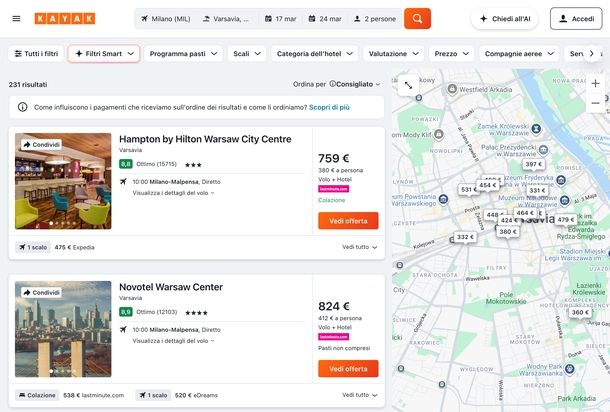Expand Vedi tutto for Hampton offers
Image resolution: width=610 pixels, height=412 pixels.
click(x=359, y=247)
